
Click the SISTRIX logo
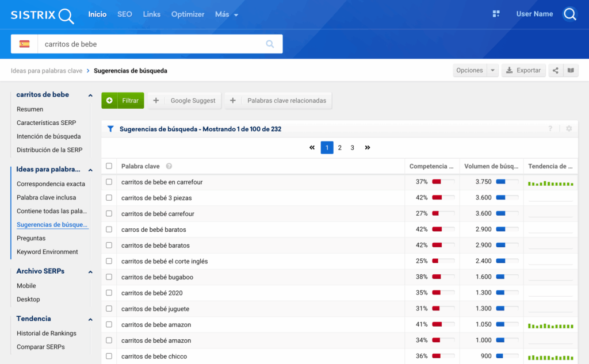pyautogui.click(x=42, y=15)
